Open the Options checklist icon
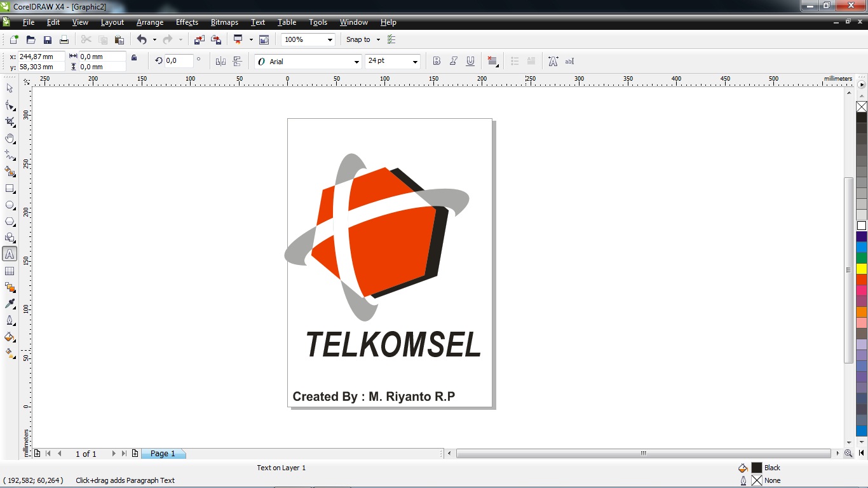This screenshot has height=488, width=868. coord(391,39)
